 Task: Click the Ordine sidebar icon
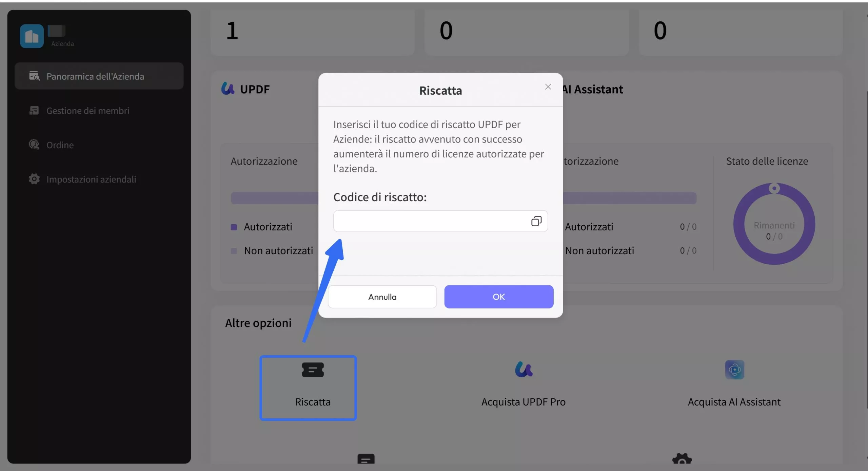pos(34,145)
